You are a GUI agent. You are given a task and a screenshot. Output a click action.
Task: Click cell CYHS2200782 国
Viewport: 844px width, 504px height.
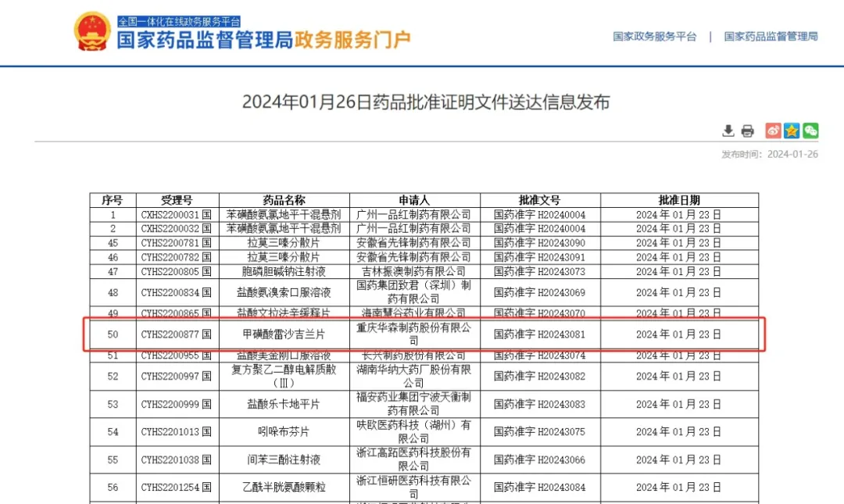tap(177, 257)
